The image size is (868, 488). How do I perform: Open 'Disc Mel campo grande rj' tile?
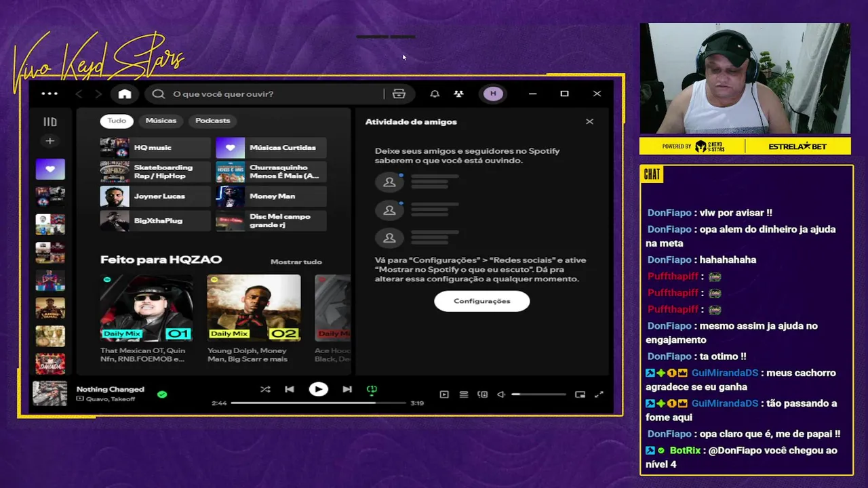click(271, 221)
